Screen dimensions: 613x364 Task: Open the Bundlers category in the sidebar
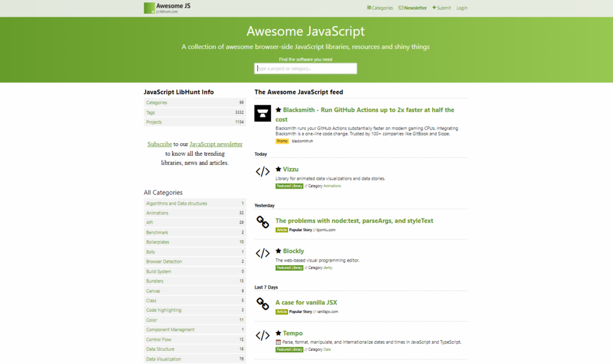pyautogui.click(x=154, y=281)
